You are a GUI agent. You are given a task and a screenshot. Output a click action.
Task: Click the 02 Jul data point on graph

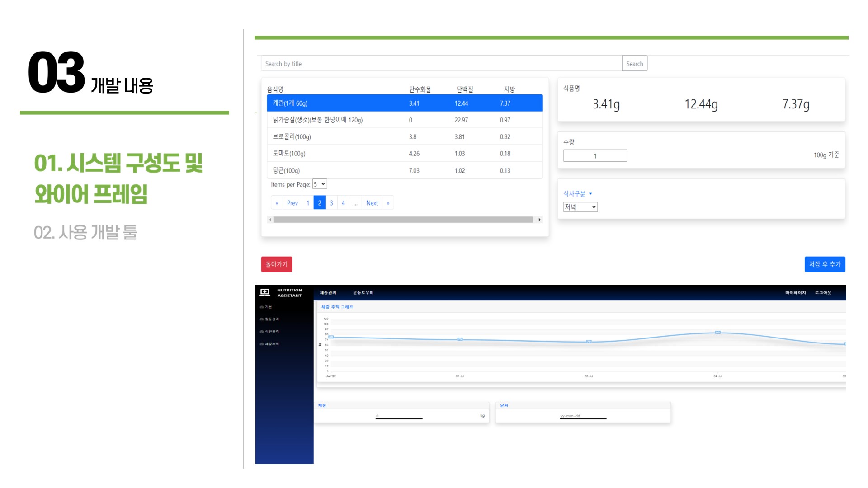click(x=460, y=339)
